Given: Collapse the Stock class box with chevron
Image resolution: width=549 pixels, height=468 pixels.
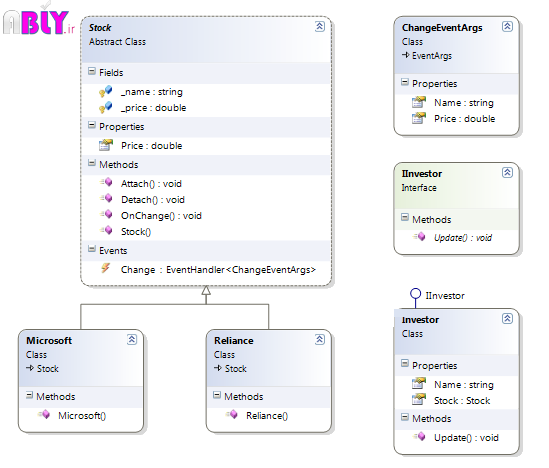Looking at the screenshot, I should click(x=320, y=27).
